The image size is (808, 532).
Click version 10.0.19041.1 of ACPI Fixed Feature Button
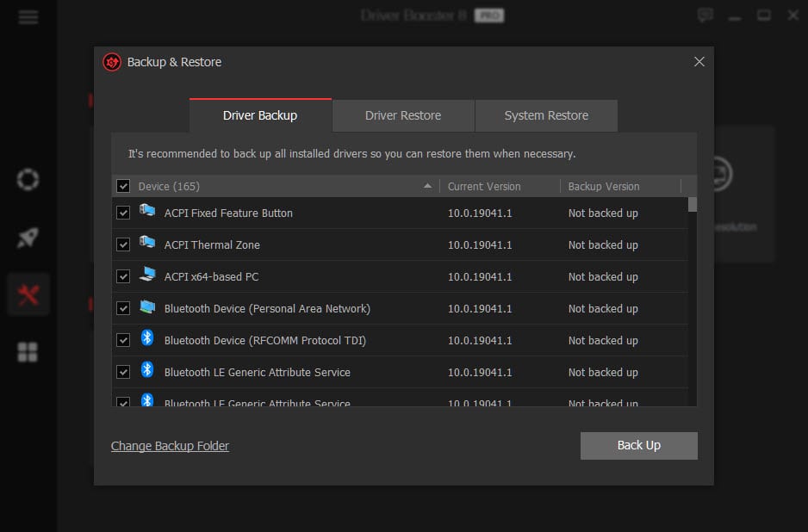(x=480, y=213)
